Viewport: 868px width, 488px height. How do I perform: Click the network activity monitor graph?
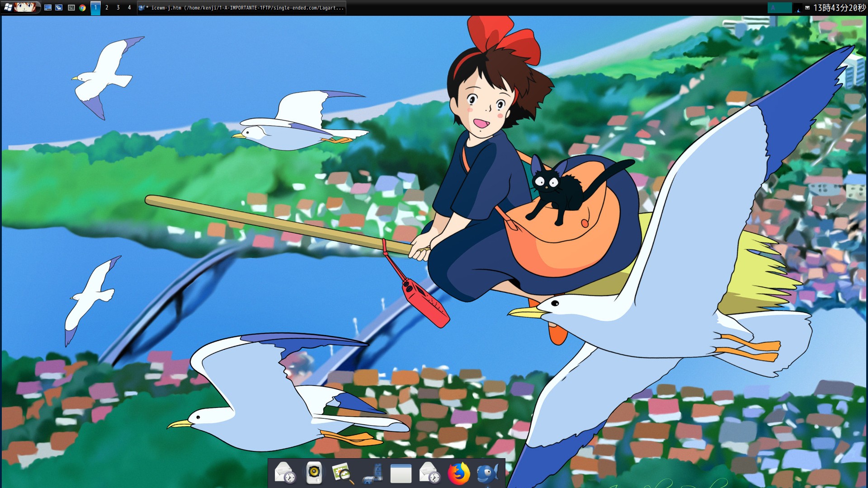[798, 8]
